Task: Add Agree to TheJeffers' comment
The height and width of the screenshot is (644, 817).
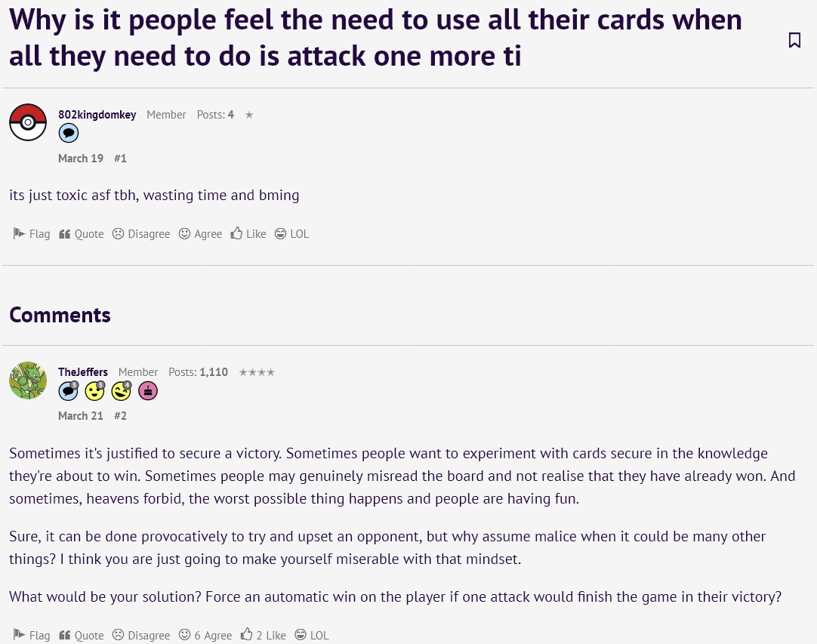Action: click(205, 635)
